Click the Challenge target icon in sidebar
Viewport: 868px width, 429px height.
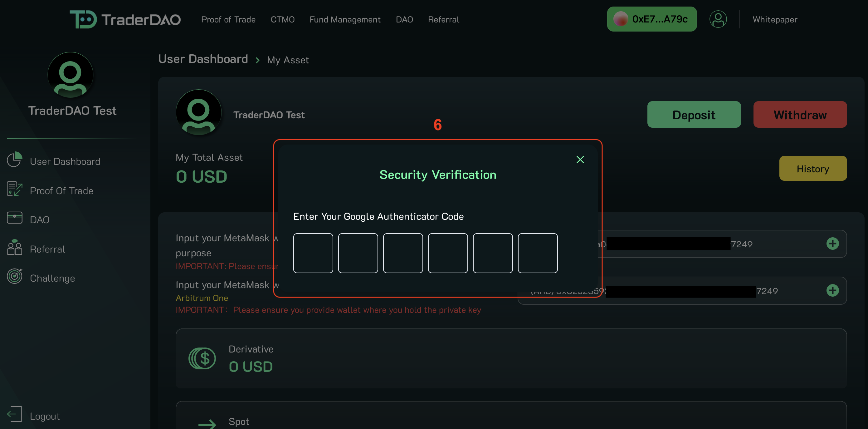point(14,277)
